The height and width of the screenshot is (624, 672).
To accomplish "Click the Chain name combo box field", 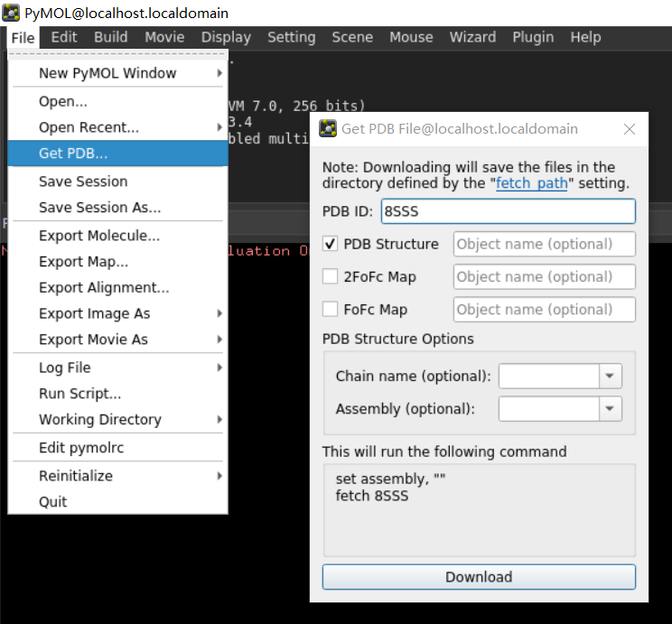I will (549, 376).
